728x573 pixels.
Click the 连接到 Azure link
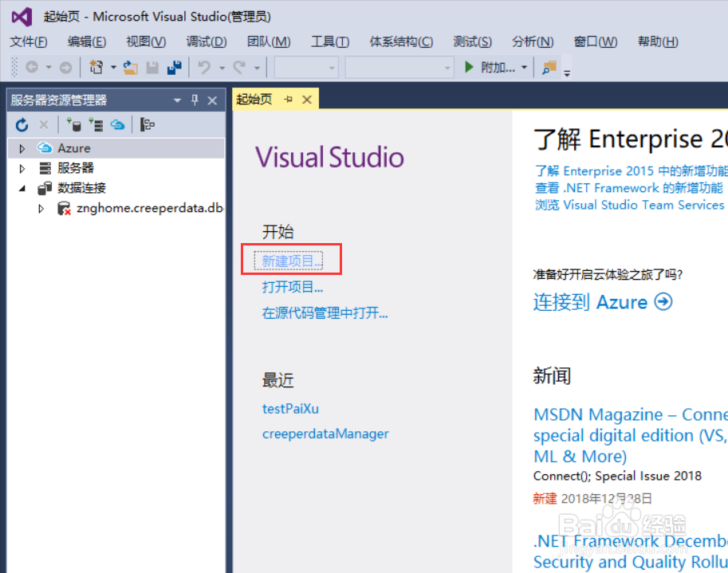click(x=590, y=302)
